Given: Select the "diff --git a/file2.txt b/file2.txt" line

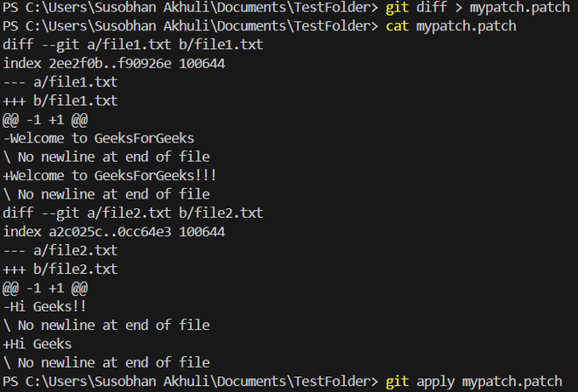Looking at the screenshot, I should (x=132, y=213).
